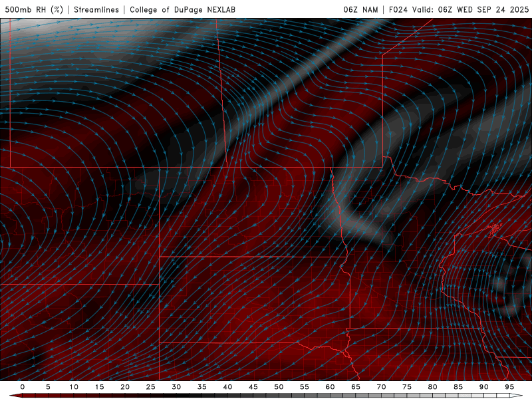Click the colorbar label "85"
The height and width of the screenshot is (399, 532).
(458, 387)
